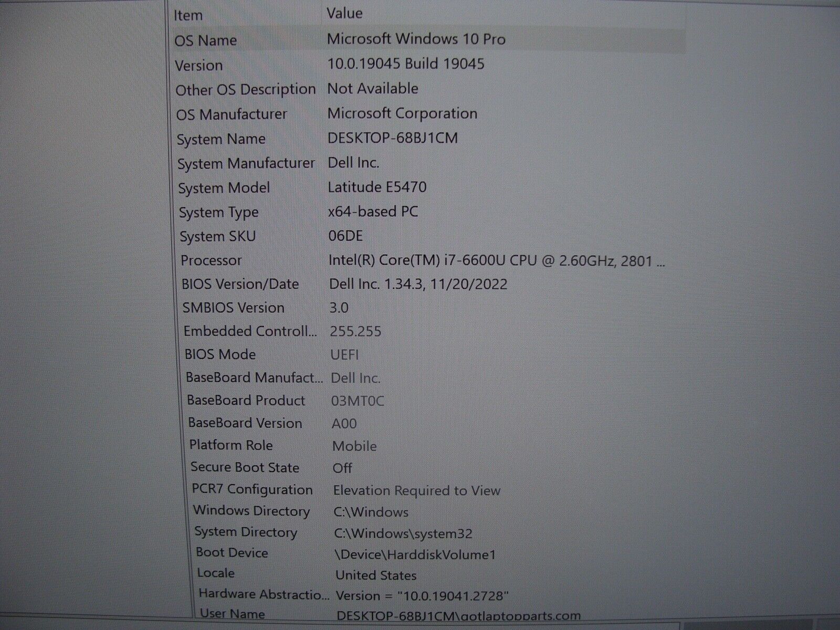
Task: Select the Dell Inc. 1.34.3, 11/20/2022 value
Action: point(418,285)
